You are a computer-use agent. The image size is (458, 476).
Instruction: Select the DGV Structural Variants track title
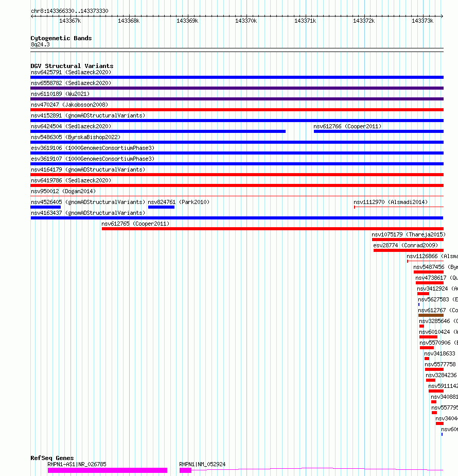tap(72, 66)
